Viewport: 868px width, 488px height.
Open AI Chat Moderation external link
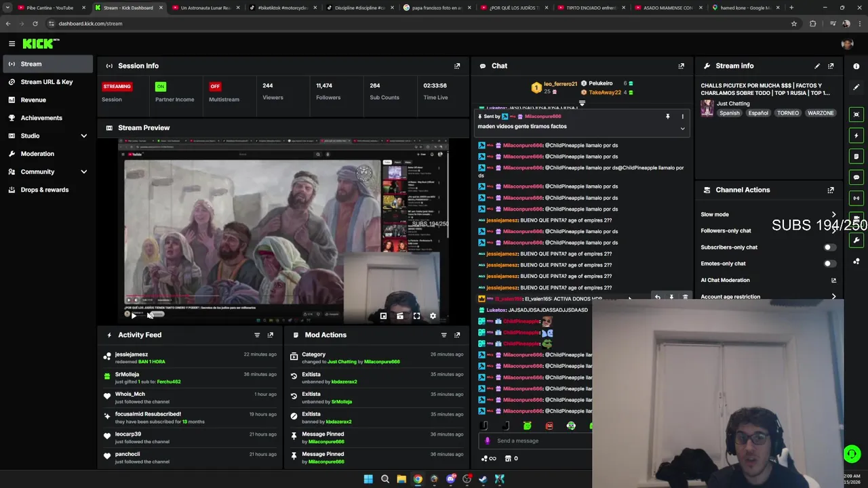[x=833, y=280]
